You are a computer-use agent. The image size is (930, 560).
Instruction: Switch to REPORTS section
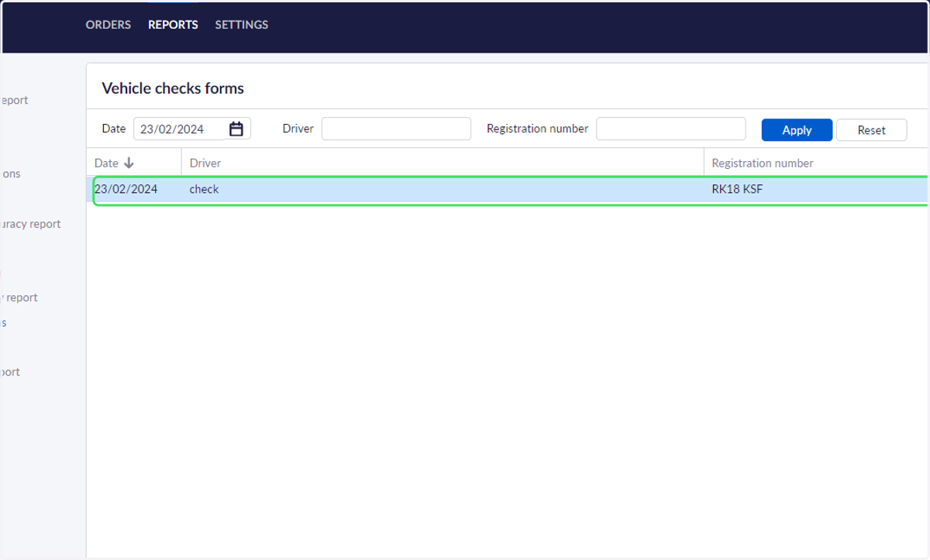pyautogui.click(x=173, y=25)
